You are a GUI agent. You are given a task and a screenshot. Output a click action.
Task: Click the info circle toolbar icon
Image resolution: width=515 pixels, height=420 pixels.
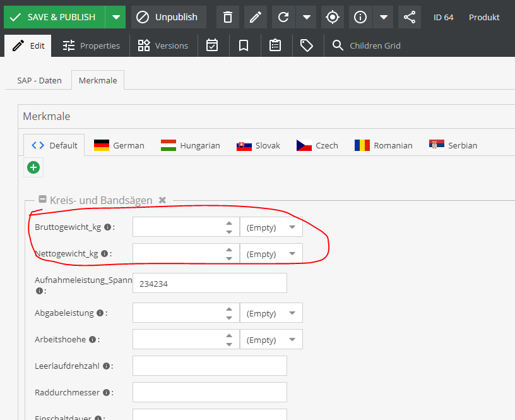click(360, 17)
